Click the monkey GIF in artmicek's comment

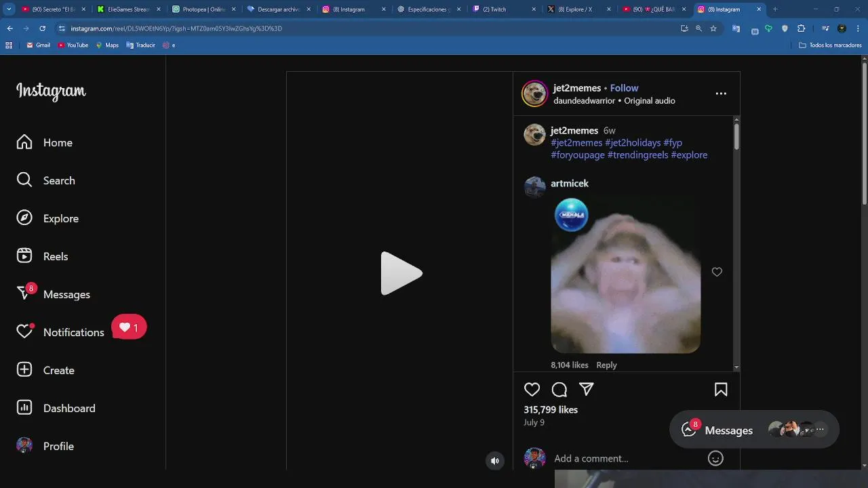point(625,274)
